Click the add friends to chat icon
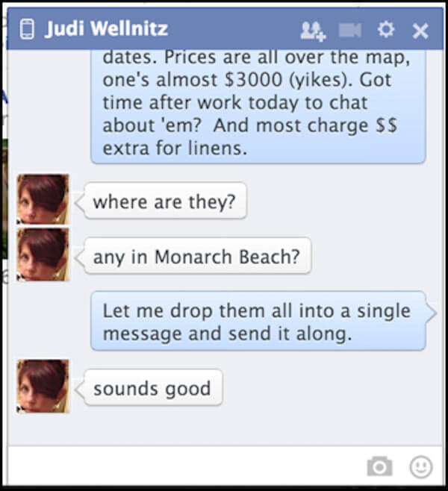The height and width of the screenshot is (491, 448). click(313, 31)
